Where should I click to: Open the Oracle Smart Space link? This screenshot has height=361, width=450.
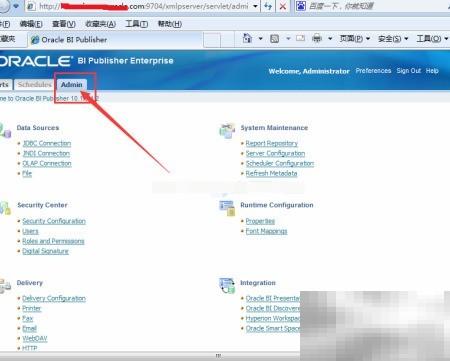point(273,328)
